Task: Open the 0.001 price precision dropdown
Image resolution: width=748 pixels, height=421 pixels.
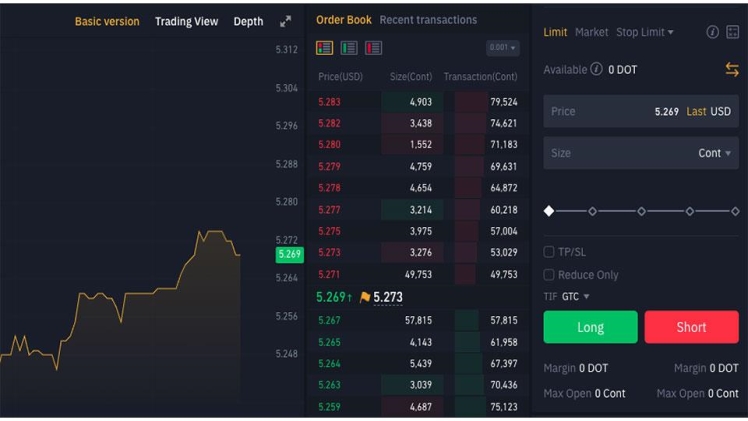Action: point(502,48)
